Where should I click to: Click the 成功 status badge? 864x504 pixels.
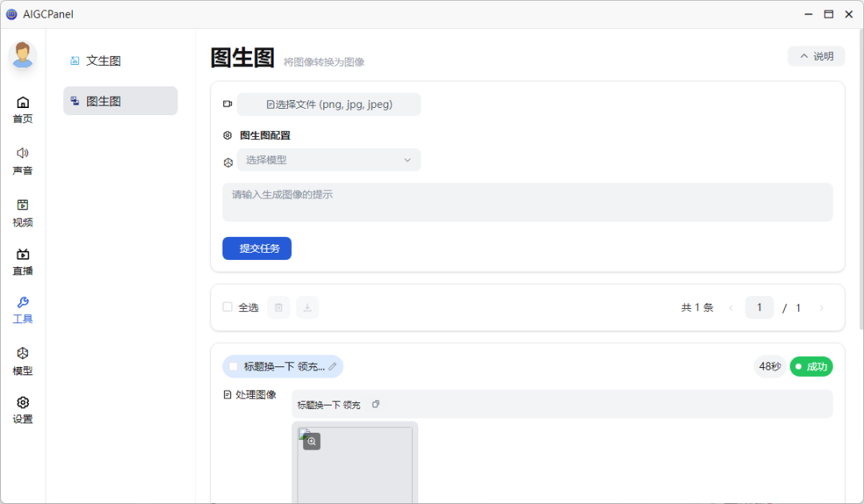(x=810, y=366)
